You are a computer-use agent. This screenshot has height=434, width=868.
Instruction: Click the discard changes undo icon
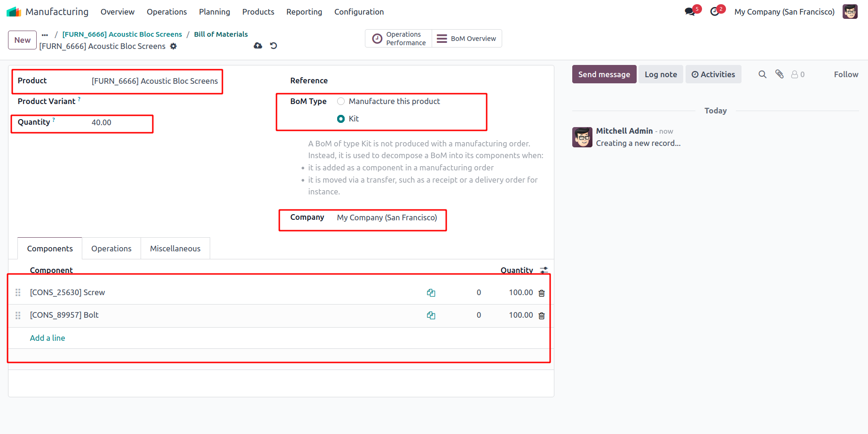pyautogui.click(x=274, y=46)
